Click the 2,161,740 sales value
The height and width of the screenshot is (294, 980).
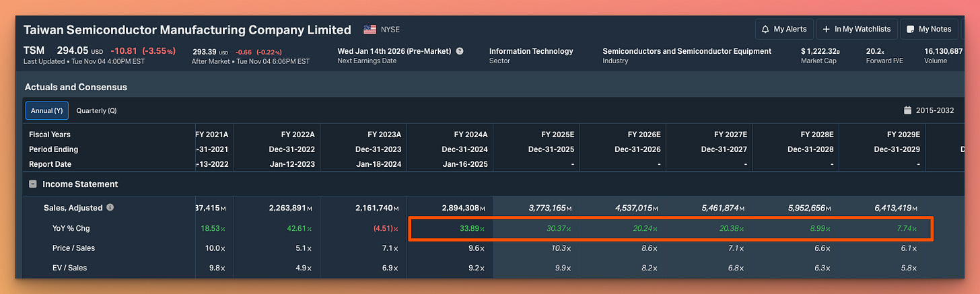(x=378, y=208)
